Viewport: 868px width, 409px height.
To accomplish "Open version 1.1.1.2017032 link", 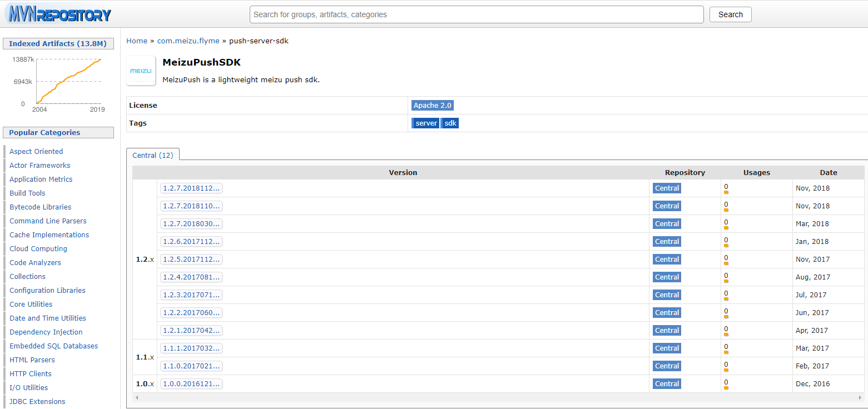I will coord(191,348).
